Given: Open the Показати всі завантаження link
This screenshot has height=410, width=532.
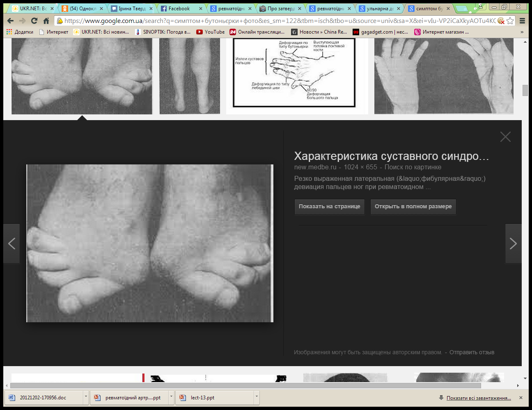Looking at the screenshot, I should pyautogui.click(x=479, y=398).
